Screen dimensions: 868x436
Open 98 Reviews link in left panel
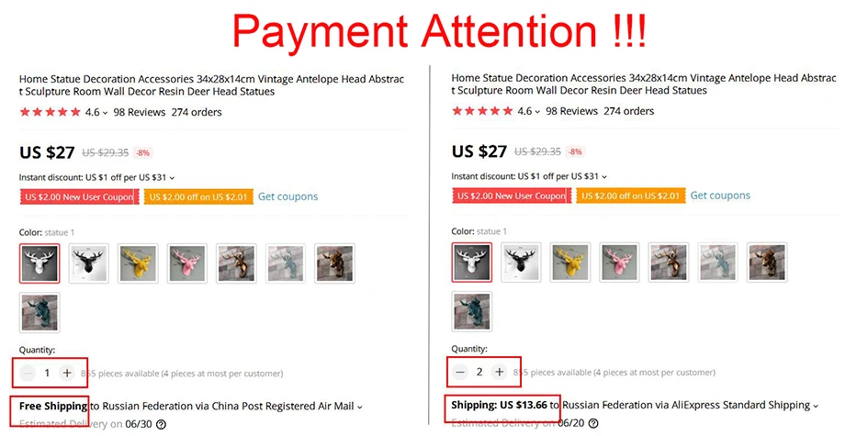140,112
